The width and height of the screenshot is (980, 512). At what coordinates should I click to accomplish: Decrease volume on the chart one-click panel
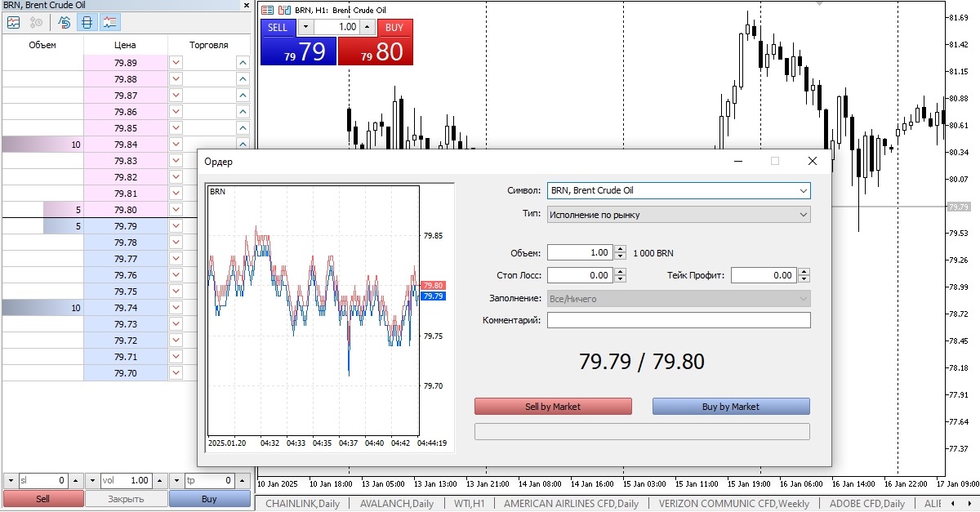click(305, 27)
